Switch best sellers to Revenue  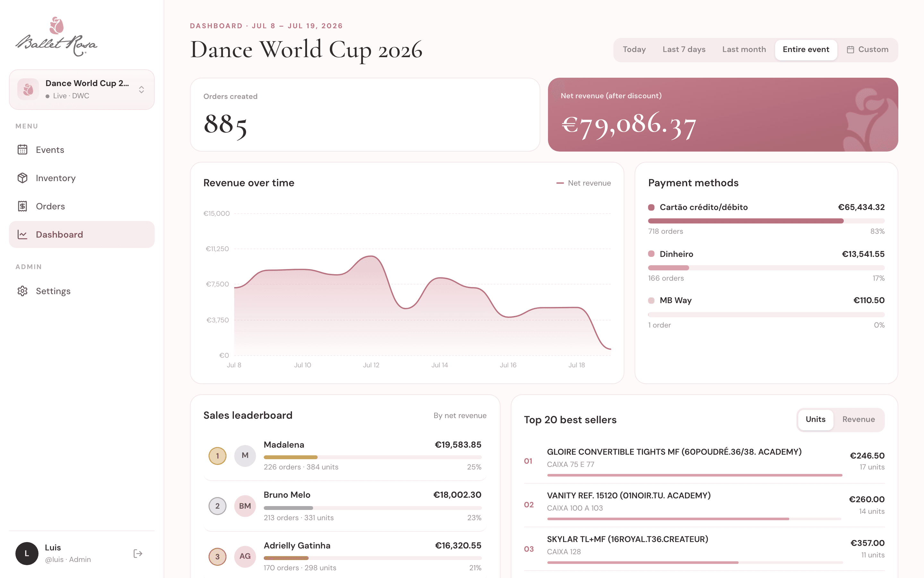[858, 419]
